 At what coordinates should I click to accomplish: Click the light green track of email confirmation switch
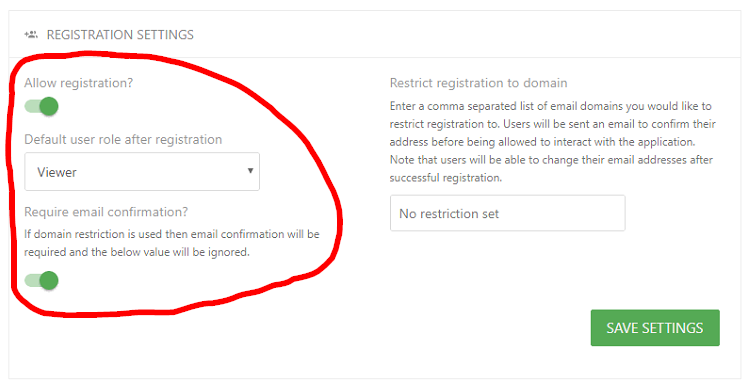point(32,280)
